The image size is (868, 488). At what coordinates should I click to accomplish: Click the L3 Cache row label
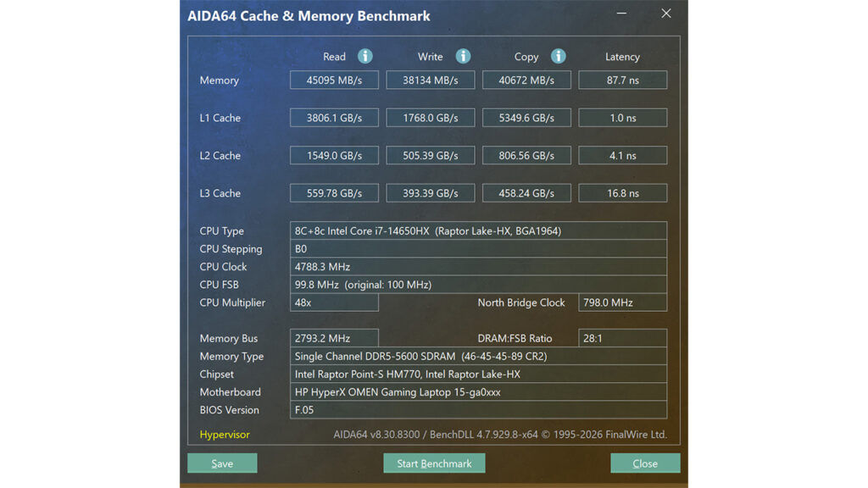pos(220,193)
